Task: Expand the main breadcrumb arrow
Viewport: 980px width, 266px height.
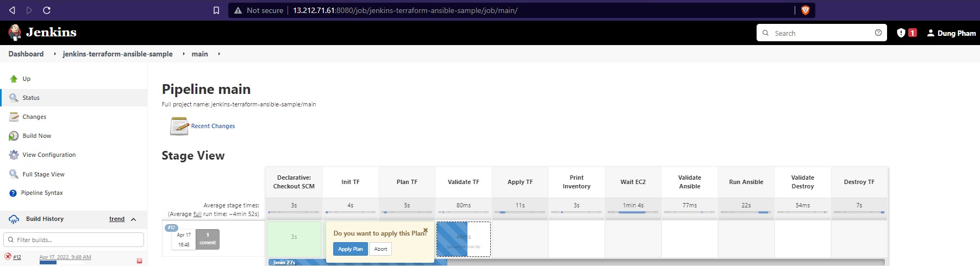Action: 219,54
